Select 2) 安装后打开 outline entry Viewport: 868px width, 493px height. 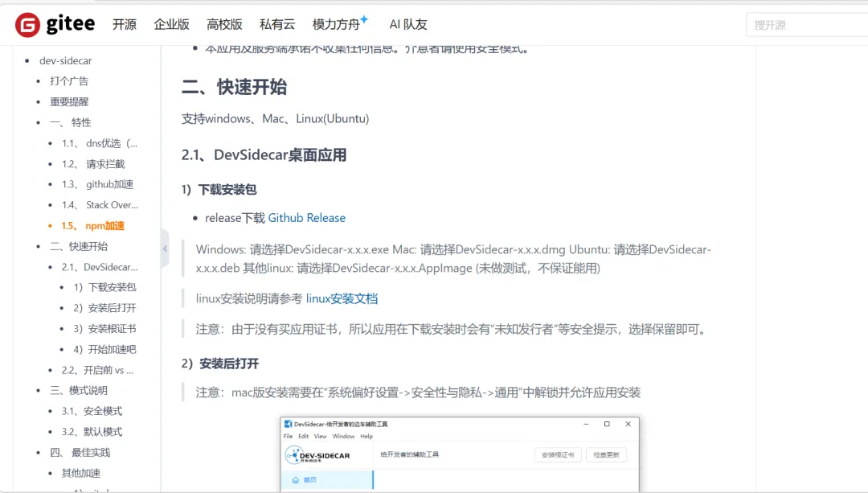pyautogui.click(x=104, y=308)
